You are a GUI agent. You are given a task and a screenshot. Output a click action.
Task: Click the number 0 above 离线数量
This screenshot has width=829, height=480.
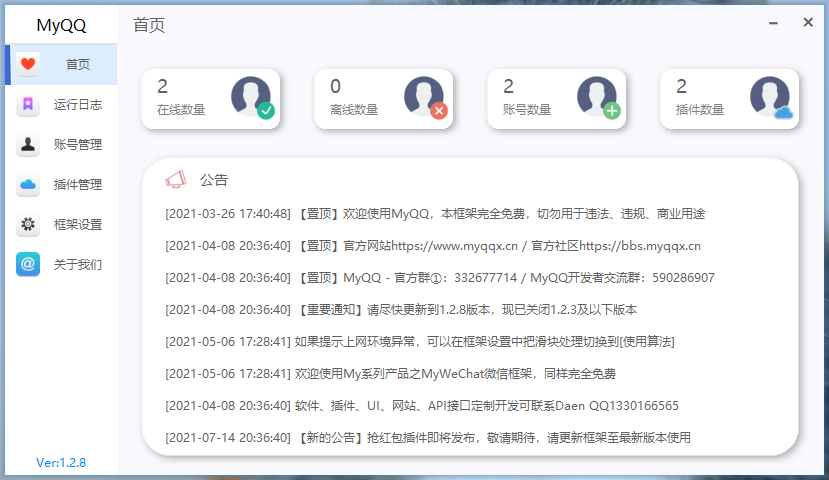[x=335, y=86]
